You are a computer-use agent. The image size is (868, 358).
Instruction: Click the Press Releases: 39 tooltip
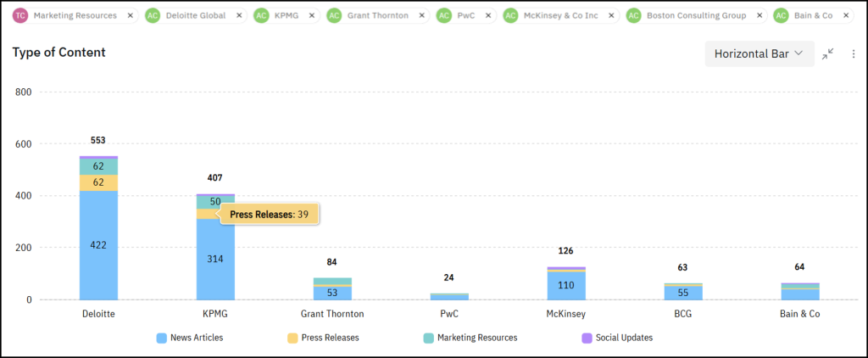pyautogui.click(x=270, y=214)
